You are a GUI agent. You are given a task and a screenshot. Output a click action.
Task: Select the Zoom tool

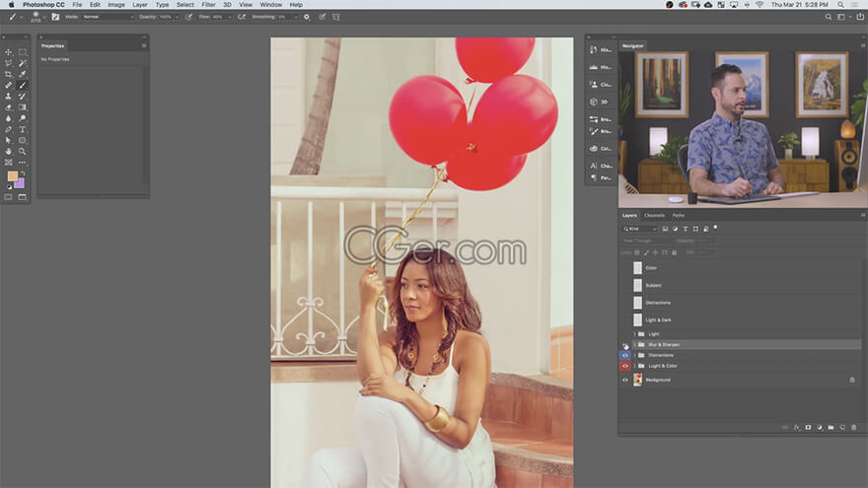click(x=22, y=152)
